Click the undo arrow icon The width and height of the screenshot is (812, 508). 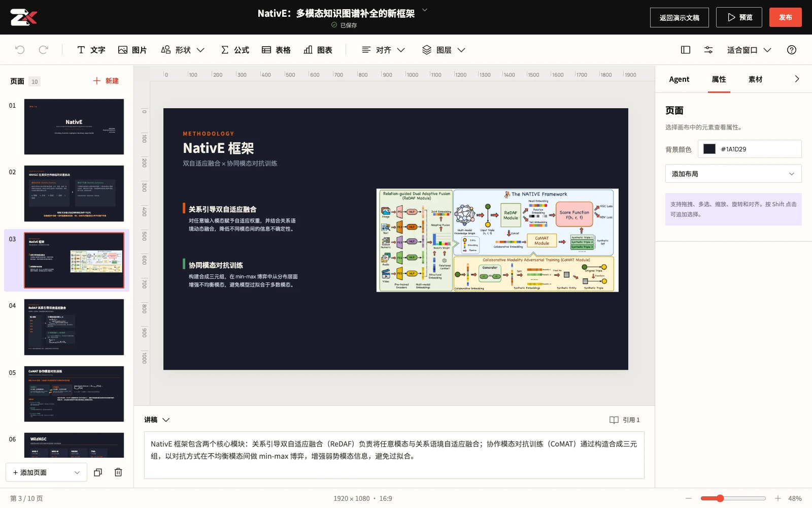click(20, 50)
